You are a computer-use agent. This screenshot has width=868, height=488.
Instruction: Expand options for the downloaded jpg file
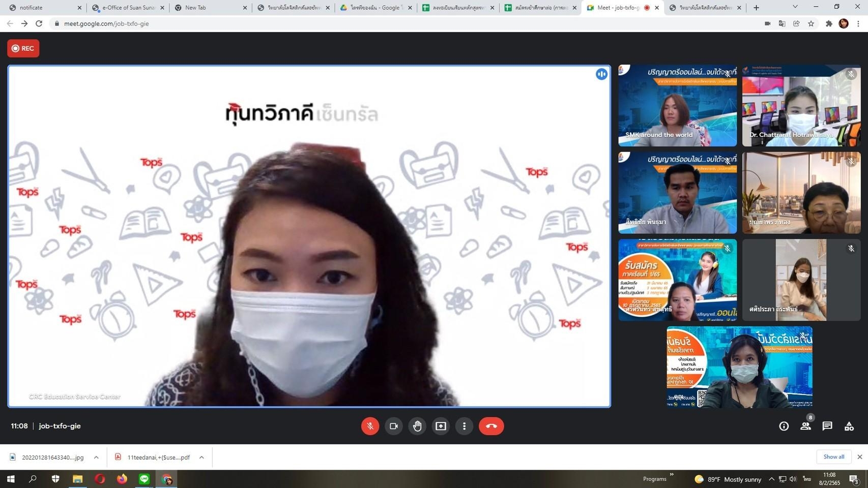[x=96, y=457]
